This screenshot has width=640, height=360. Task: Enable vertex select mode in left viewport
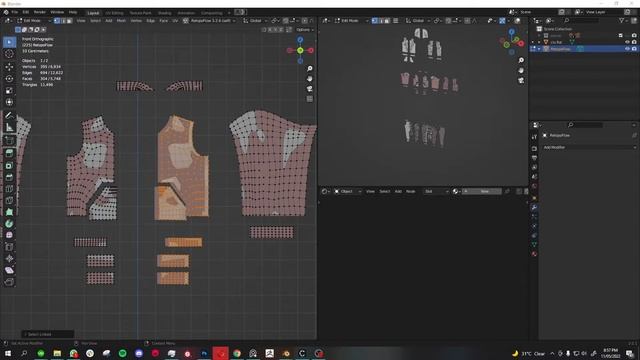click(57, 20)
